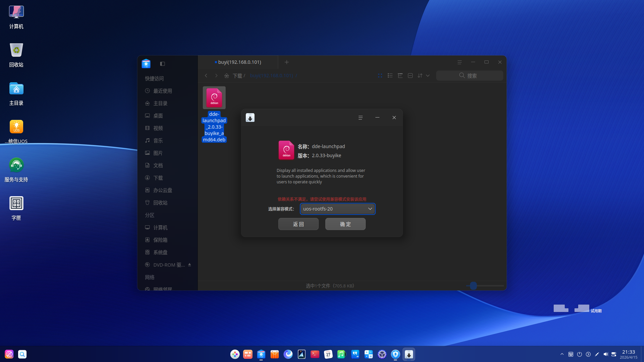Minimize the package installer dialog
The width and height of the screenshot is (644, 362).
[x=377, y=118]
